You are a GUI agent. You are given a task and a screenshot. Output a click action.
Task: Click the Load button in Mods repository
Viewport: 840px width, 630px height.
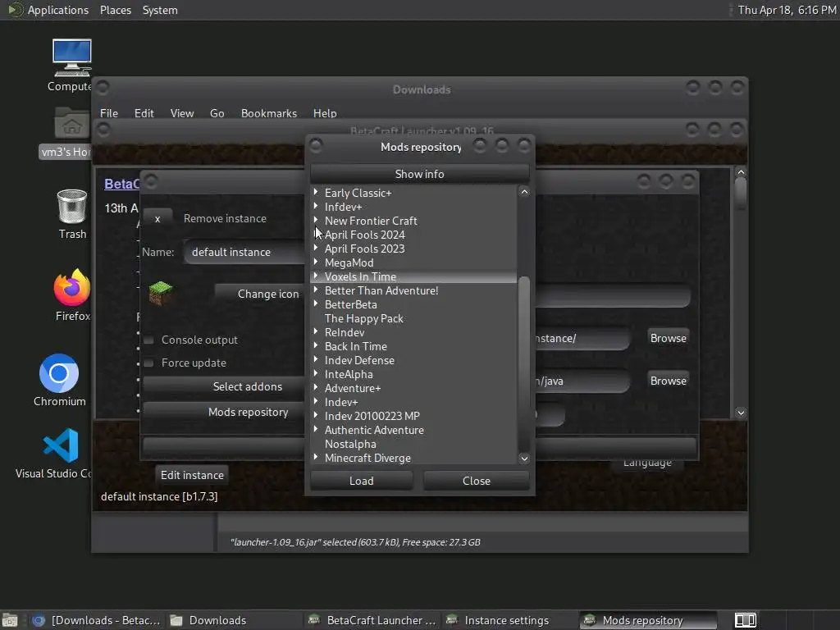[x=362, y=481]
